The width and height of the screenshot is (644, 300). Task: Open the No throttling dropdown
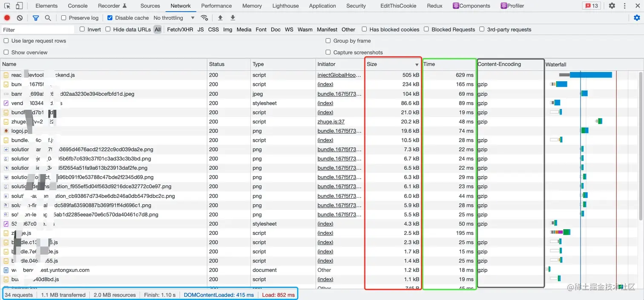(x=174, y=18)
